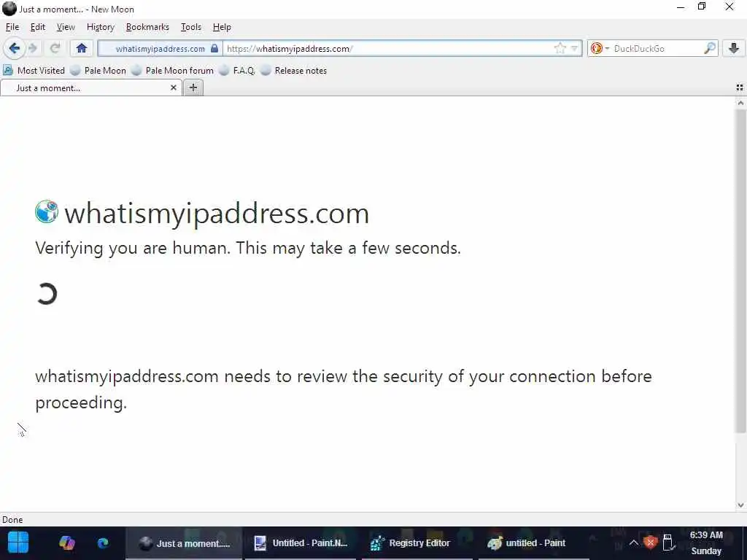
Task: Open the tab groups grid icon
Action: (x=740, y=87)
